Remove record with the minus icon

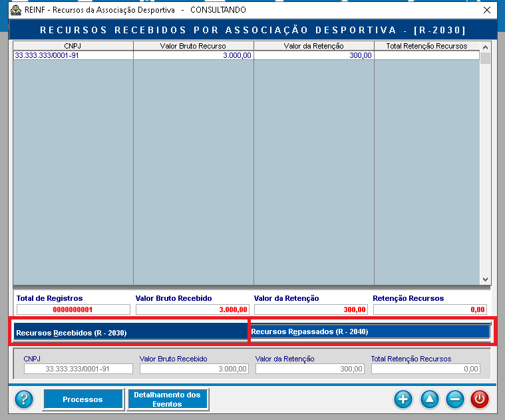pos(454,399)
